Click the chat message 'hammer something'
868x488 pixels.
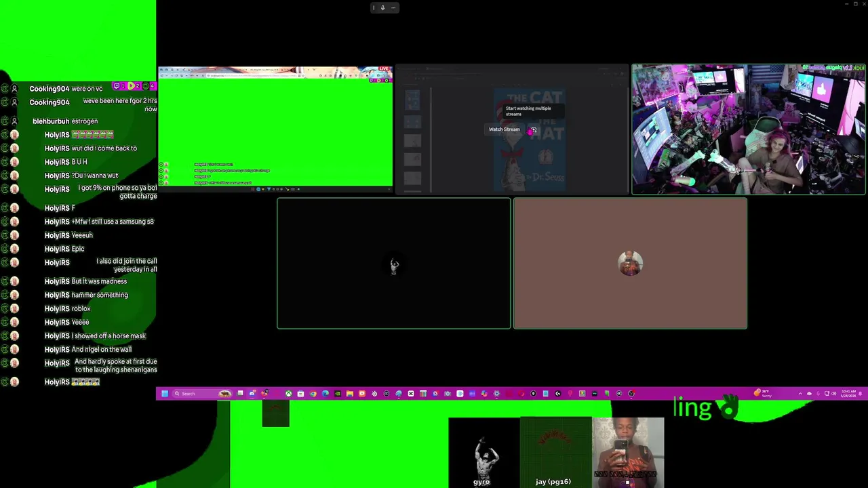pos(100,295)
